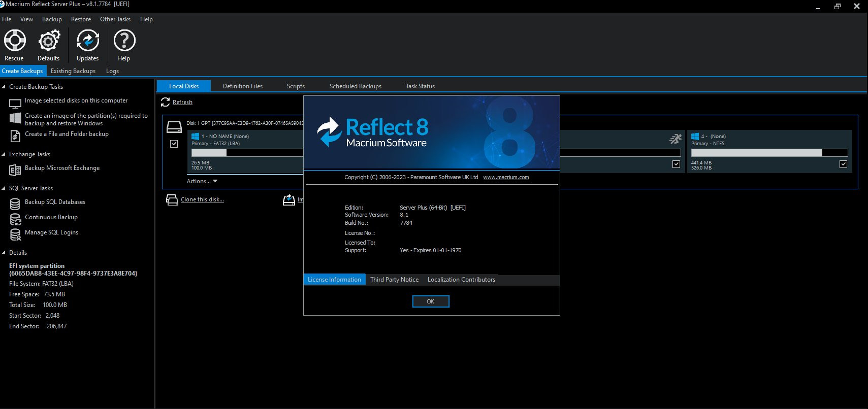This screenshot has width=868, height=409.
Task: Select the Create Backups tab
Action: pyautogui.click(x=22, y=71)
